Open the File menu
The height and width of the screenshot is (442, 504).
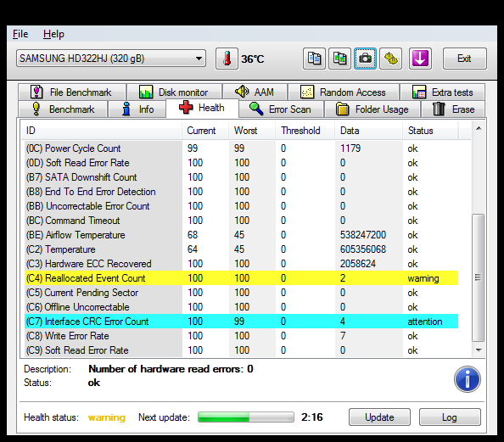[x=20, y=34]
